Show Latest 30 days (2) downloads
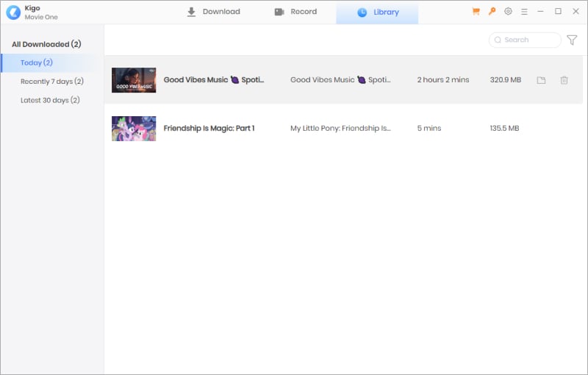The height and width of the screenshot is (375, 588). (50, 100)
